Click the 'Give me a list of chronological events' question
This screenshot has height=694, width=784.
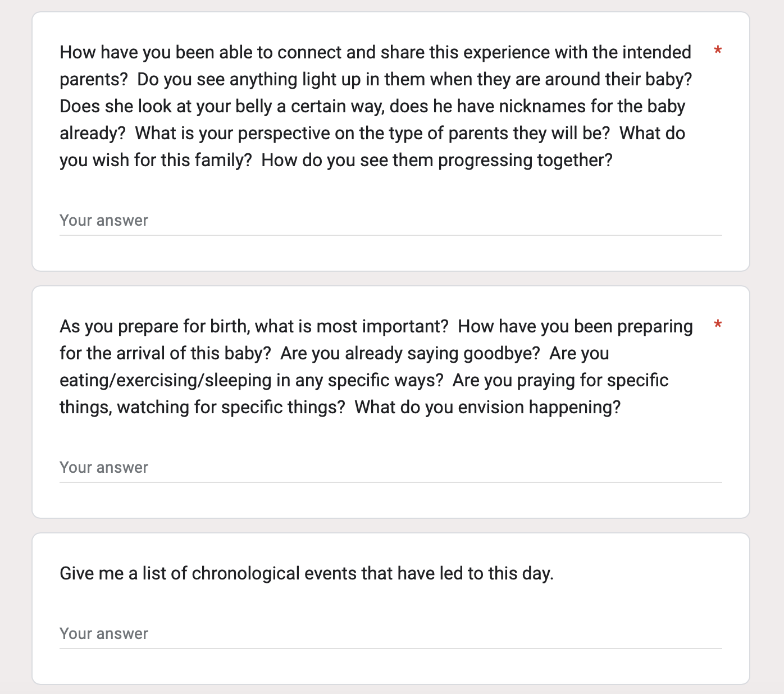click(307, 573)
